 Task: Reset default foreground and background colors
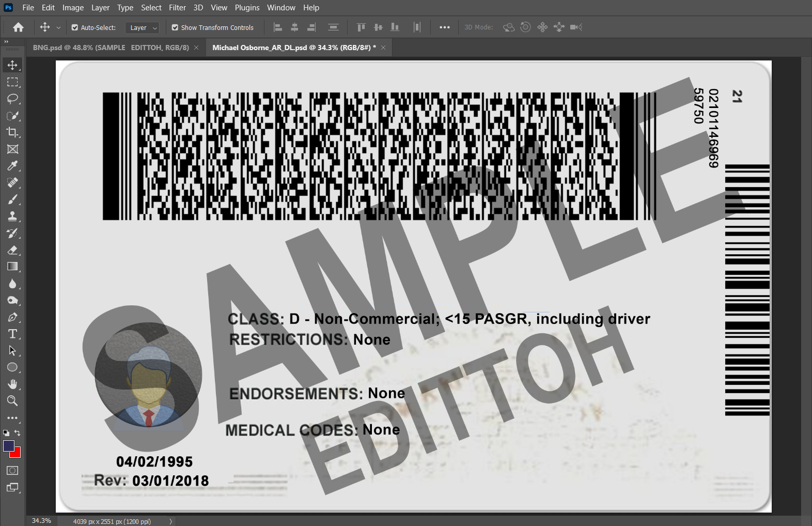[x=6, y=433]
